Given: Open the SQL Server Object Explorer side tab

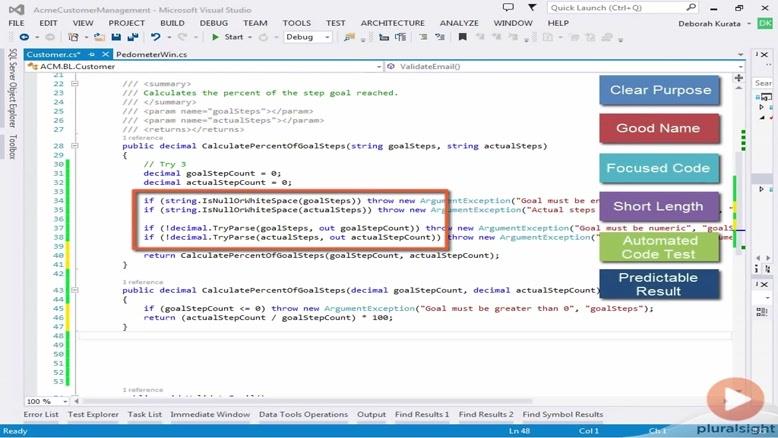Looking at the screenshot, I should (12, 88).
